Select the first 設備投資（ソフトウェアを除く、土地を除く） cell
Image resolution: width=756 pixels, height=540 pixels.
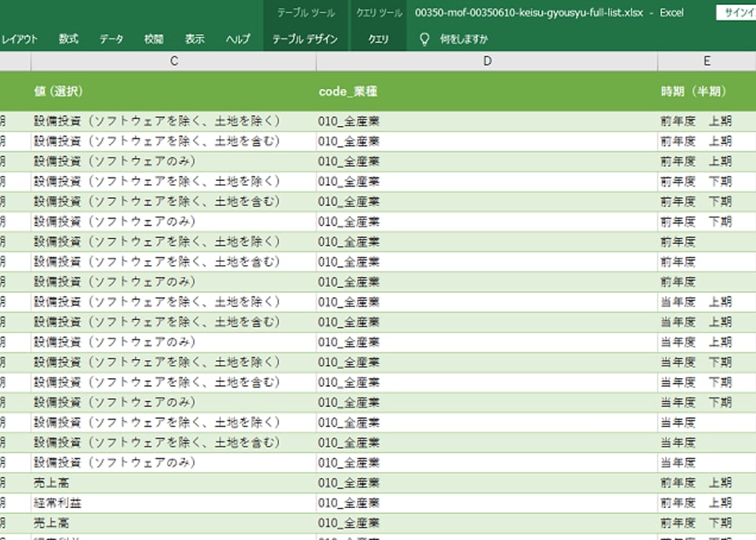click(x=173, y=121)
